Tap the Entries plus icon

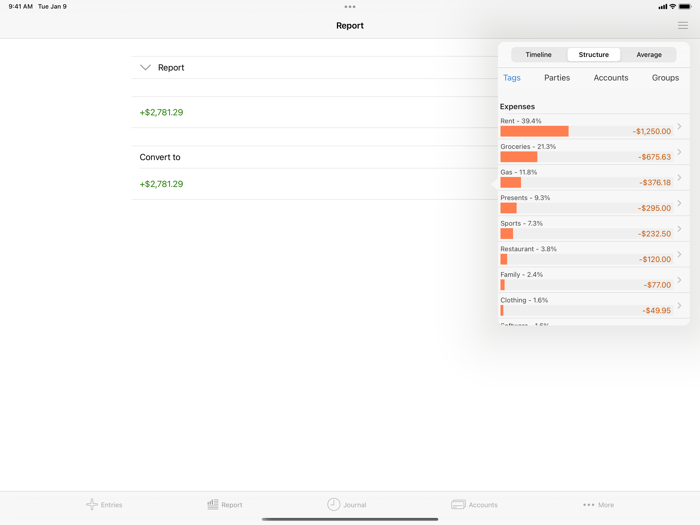point(92,504)
